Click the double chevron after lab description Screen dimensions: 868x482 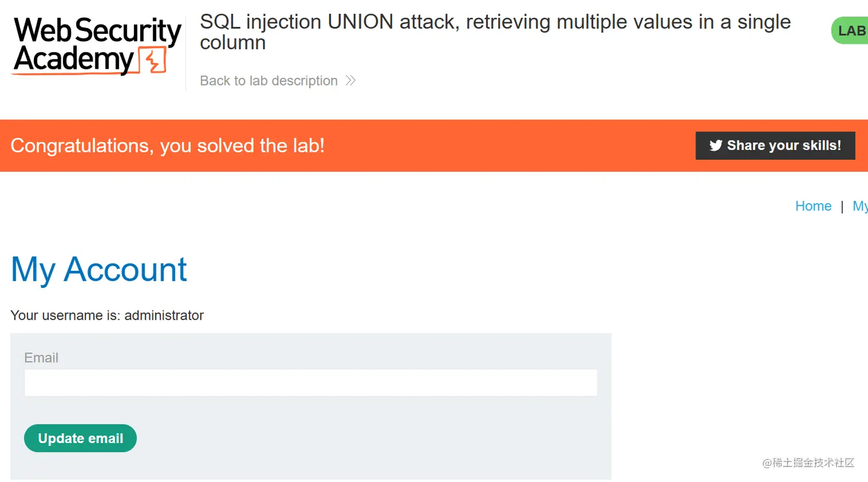point(351,81)
